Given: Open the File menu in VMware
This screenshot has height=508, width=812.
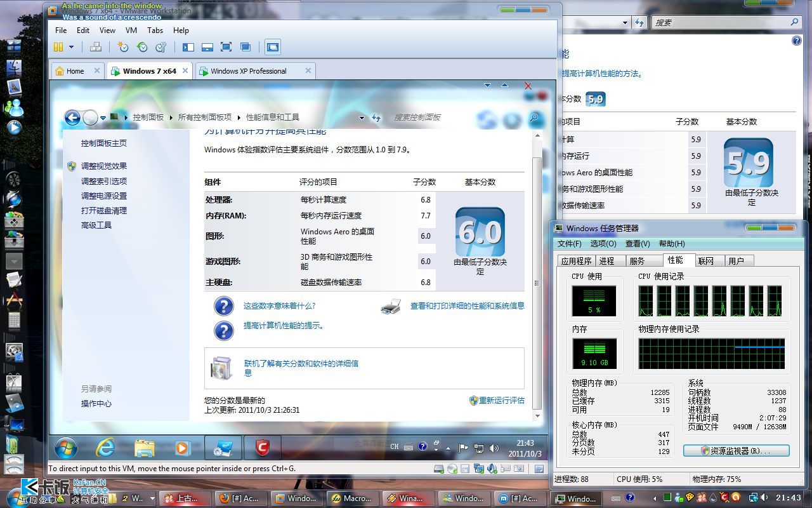Looking at the screenshot, I should coord(61,30).
